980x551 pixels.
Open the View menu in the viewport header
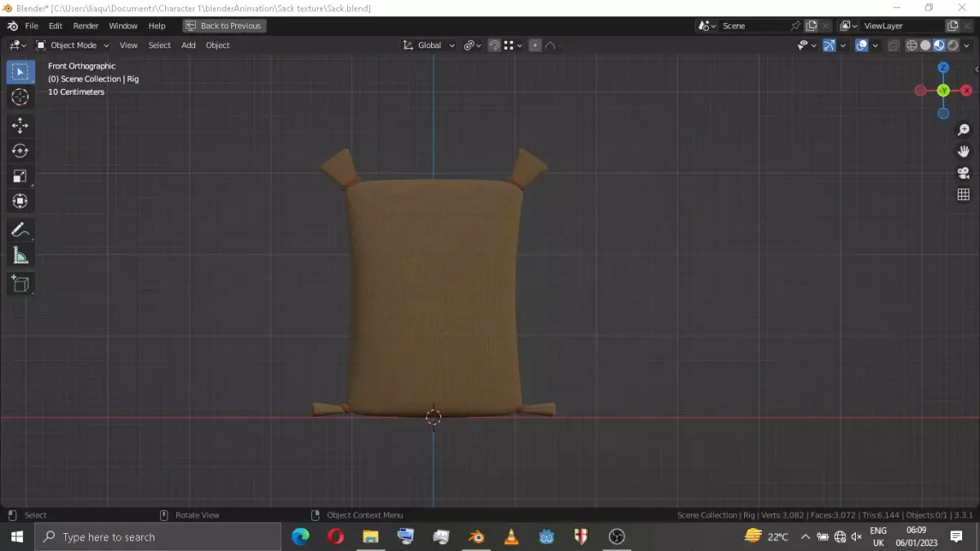click(128, 45)
